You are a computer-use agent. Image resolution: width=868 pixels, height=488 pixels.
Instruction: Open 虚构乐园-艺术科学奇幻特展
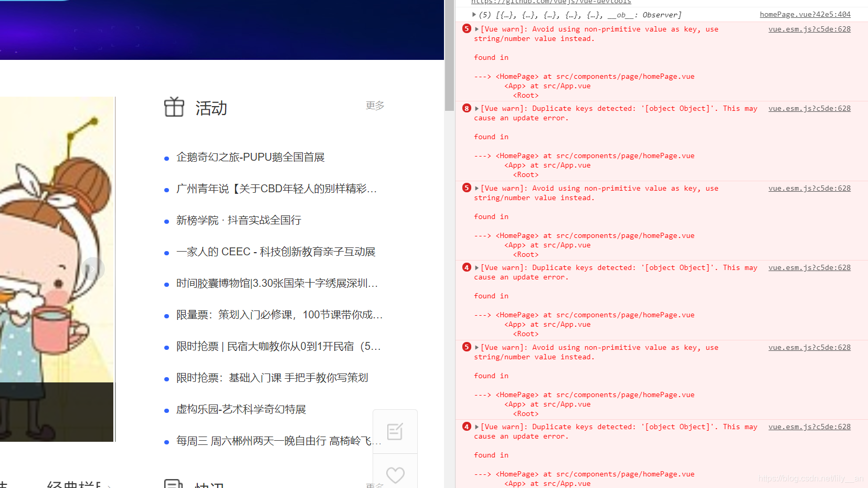[241, 409]
